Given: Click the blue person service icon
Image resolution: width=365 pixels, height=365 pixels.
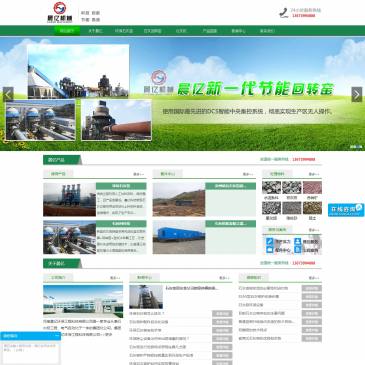Looking at the screenshot, I should coord(298,241).
